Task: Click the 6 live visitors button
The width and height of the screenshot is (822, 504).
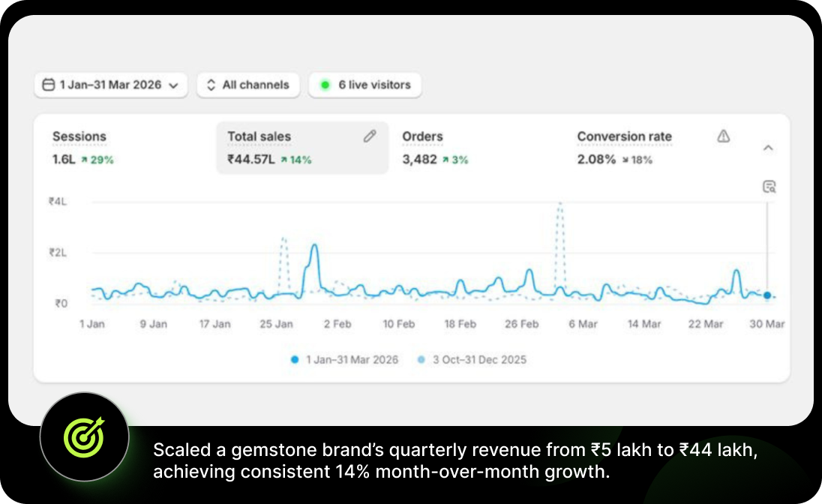Action: click(364, 85)
